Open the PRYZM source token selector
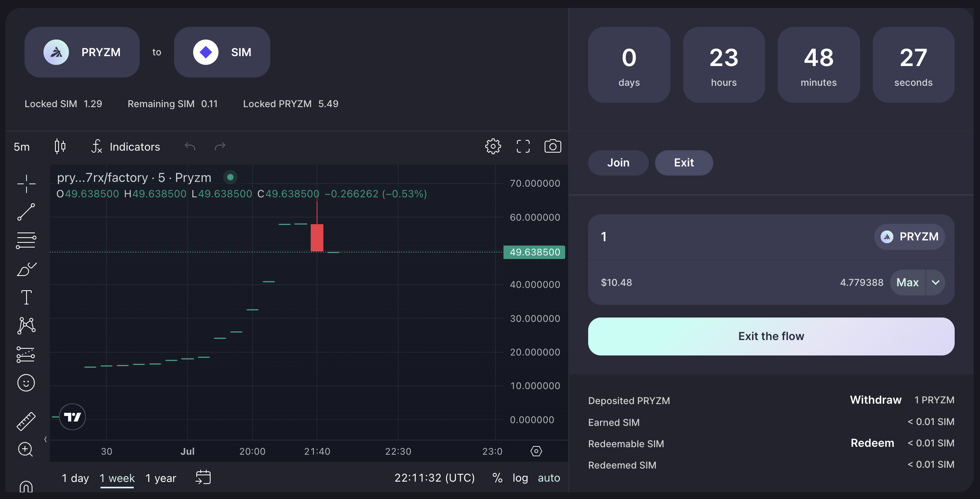 pyautogui.click(x=82, y=52)
